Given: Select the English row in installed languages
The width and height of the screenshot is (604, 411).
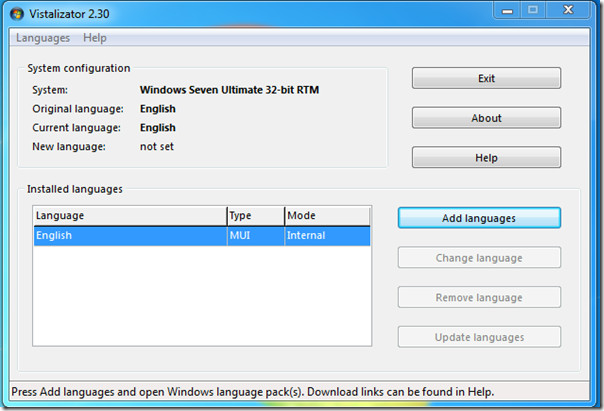Looking at the screenshot, I should [x=202, y=236].
